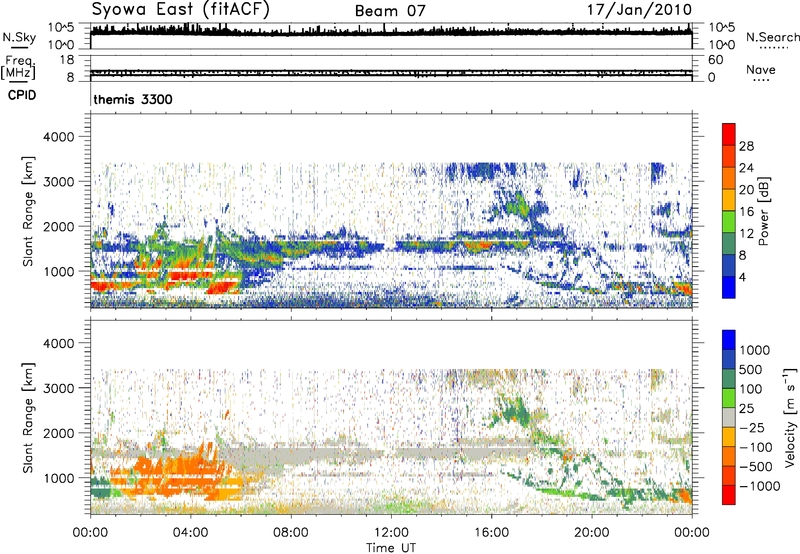Click the "CPID" label
800x554 pixels.
[x=22, y=95]
